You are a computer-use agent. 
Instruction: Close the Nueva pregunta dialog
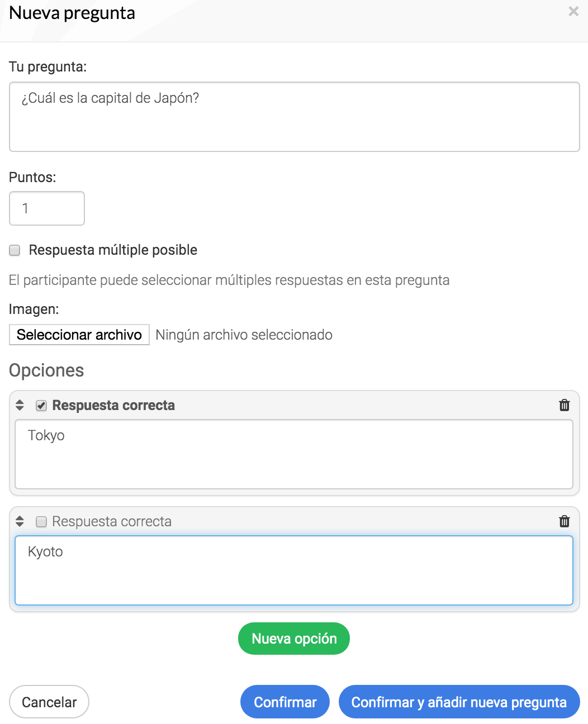pyautogui.click(x=573, y=11)
